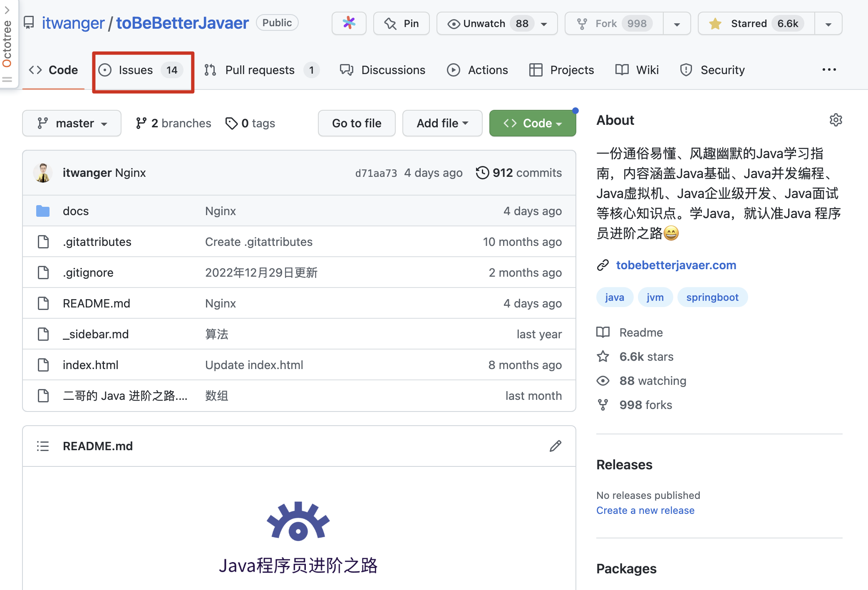868x590 pixels.
Task: Open the _sidebar.md file
Action: 96,334
